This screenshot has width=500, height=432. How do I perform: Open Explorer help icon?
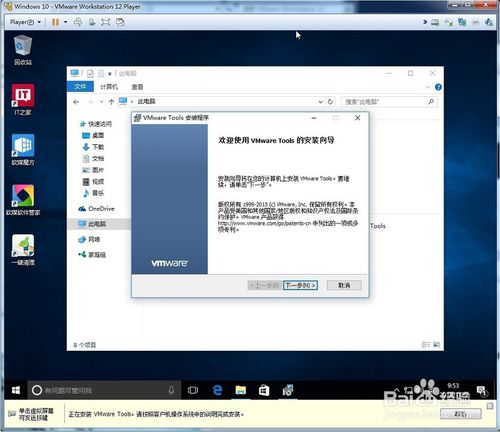coord(438,87)
